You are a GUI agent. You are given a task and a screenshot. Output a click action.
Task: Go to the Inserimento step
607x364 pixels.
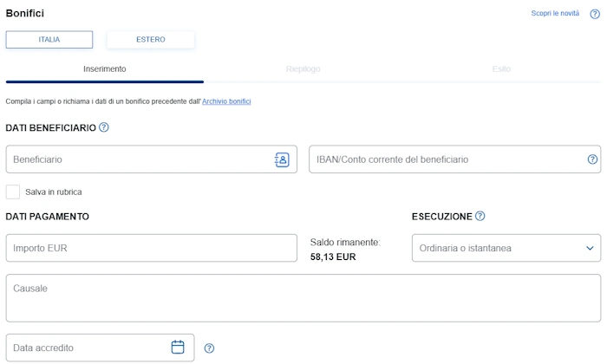coord(105,68)
